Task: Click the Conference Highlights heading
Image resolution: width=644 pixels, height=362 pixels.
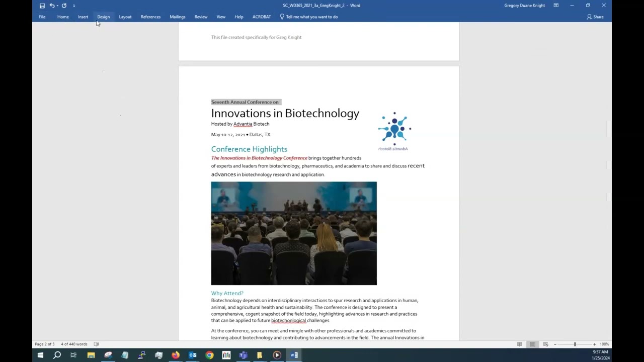Action: [x=249, y=149]
